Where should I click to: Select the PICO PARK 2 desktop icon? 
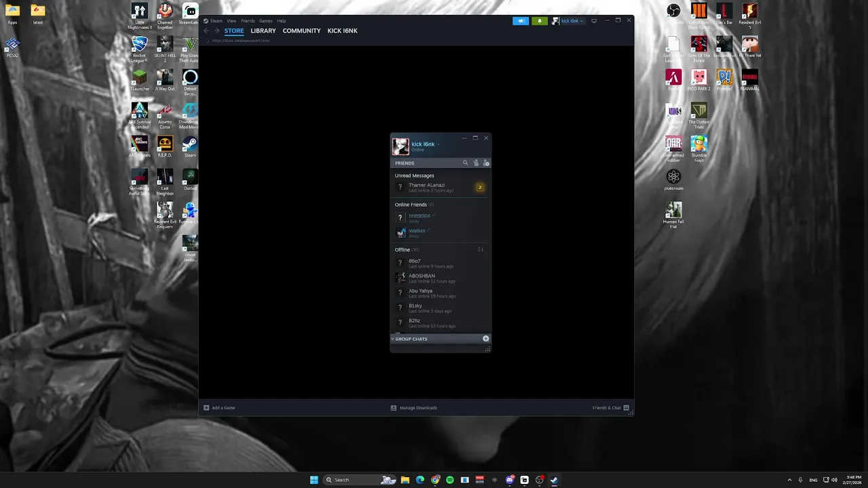point(699,80)
